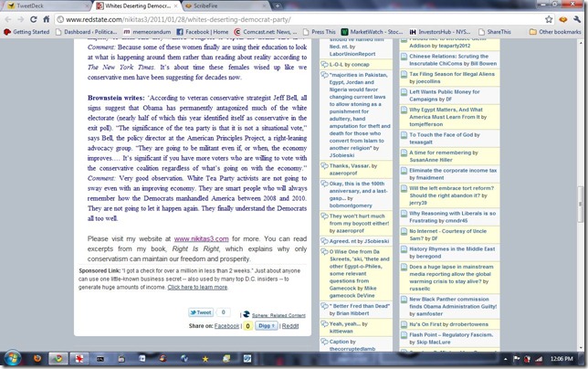Image resolution: width=588 pixels, height=369 pixels.
Task: Click the page's vertical scrollbar thumb
Action: pos(581,204)
